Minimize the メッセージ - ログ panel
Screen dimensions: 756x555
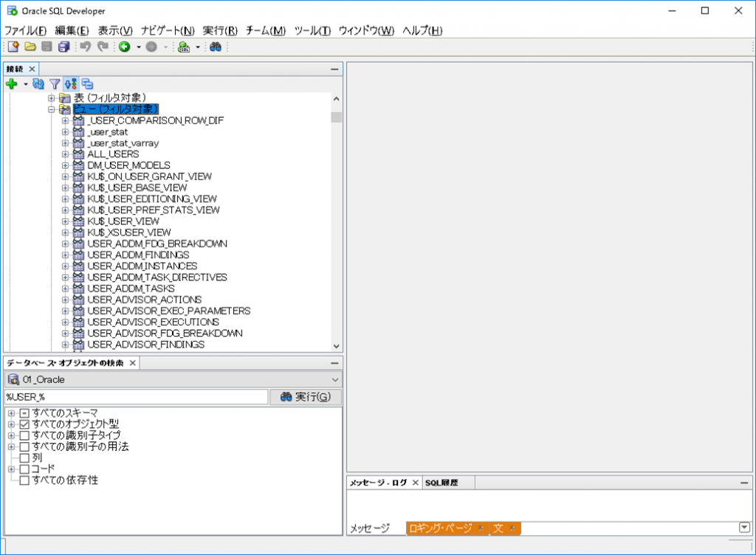(744, 483)
